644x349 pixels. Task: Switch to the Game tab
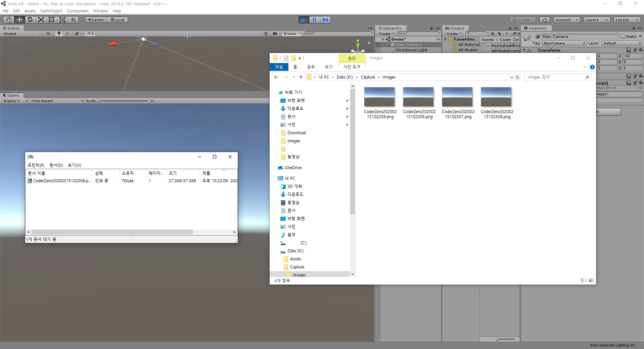point(11,95)
